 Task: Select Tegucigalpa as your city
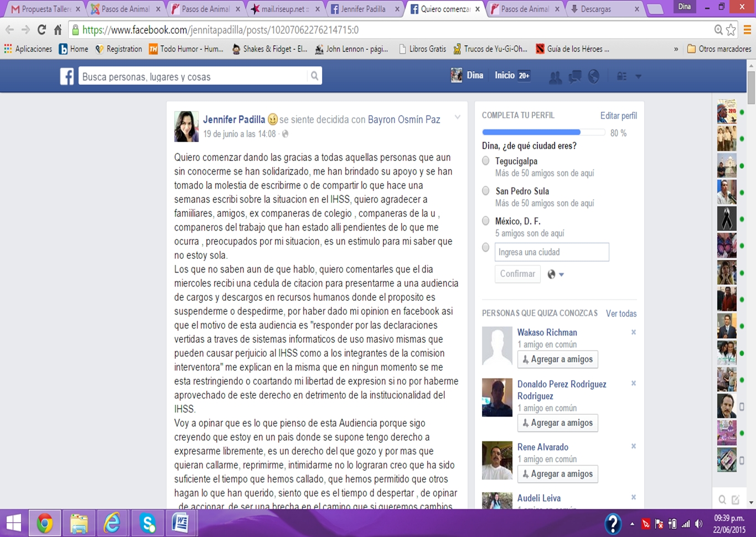tap(486, 161)
